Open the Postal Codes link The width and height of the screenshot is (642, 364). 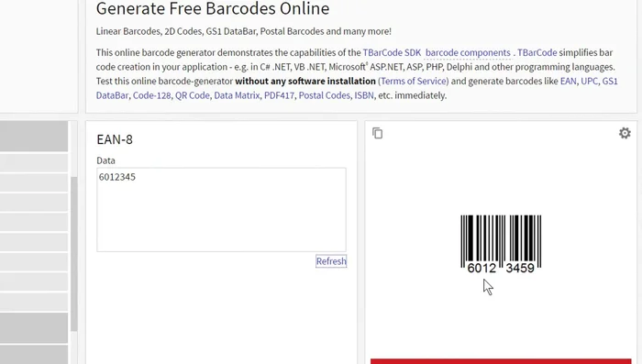tap(325, 95)
